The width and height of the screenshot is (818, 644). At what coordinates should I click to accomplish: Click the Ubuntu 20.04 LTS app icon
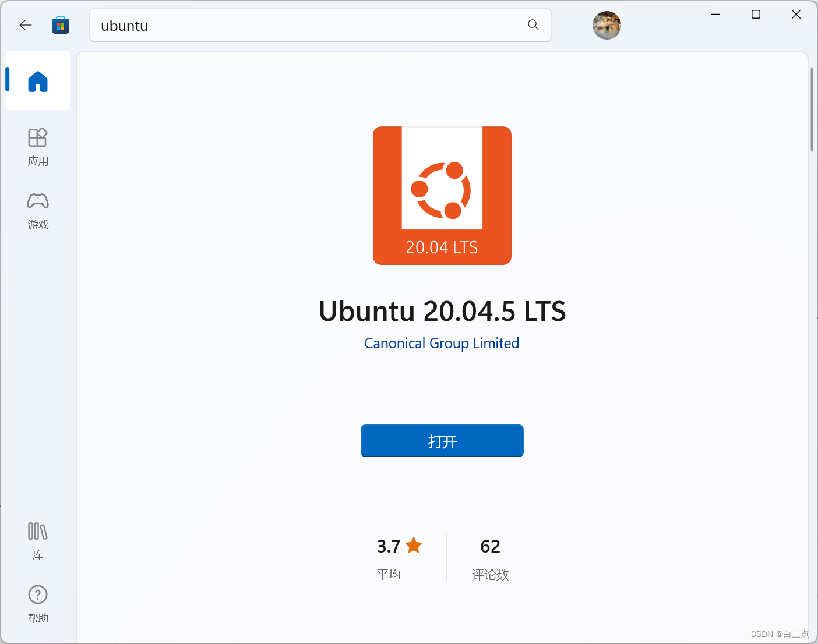pos(442,196)
